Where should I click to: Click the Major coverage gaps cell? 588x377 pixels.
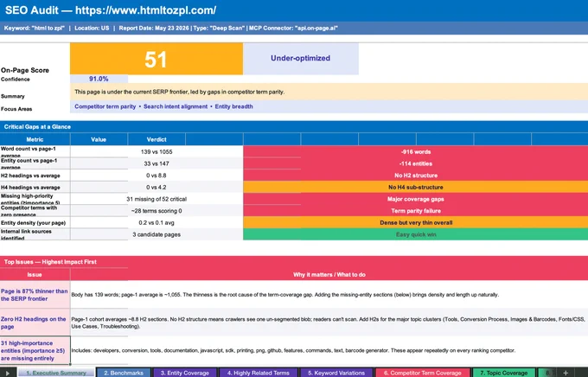pyautogui.click(x=416, y=199)
